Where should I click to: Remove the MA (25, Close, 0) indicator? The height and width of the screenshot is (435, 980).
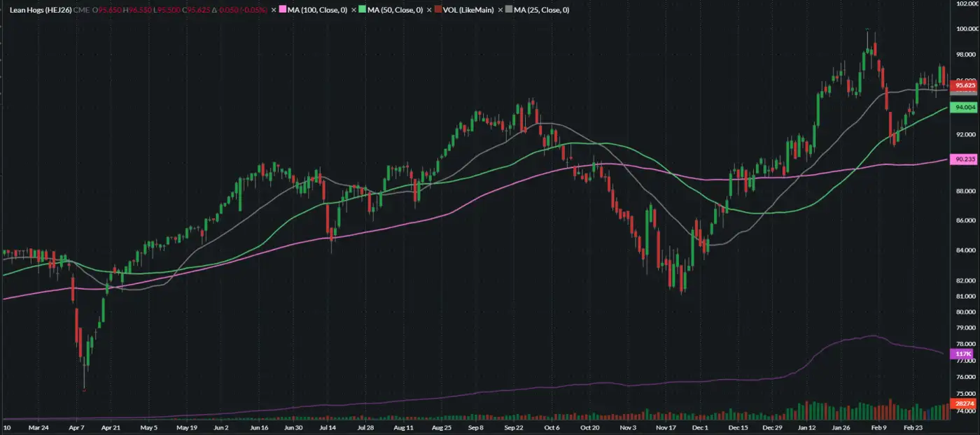[500, 10]
